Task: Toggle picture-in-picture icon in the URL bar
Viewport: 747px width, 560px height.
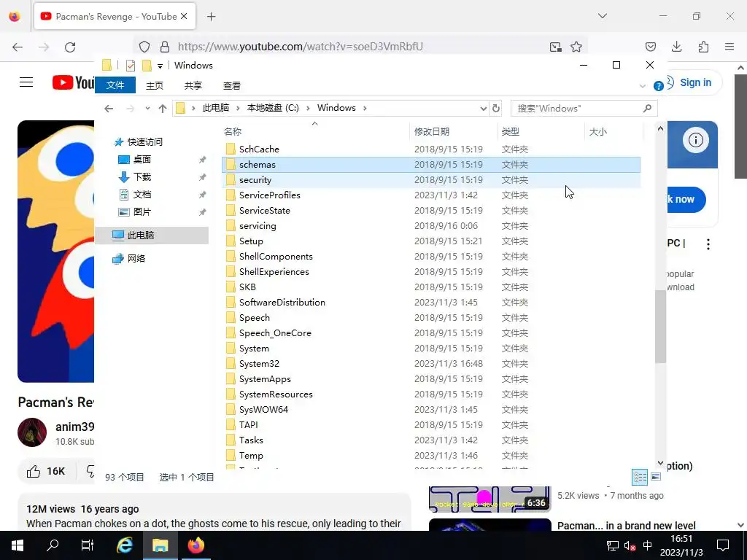Action: 555,47
